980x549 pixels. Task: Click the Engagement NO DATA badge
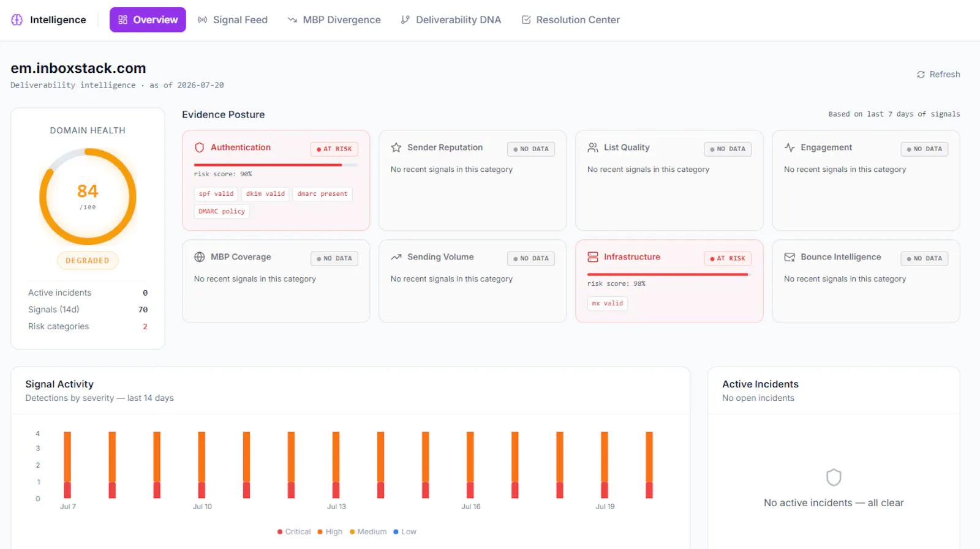(x=924, y=149)
